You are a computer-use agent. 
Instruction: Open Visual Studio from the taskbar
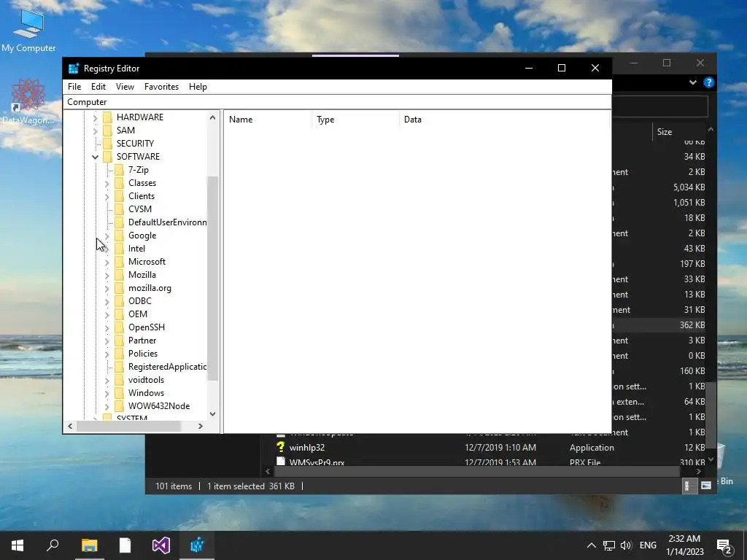click(x=161, y=545)
